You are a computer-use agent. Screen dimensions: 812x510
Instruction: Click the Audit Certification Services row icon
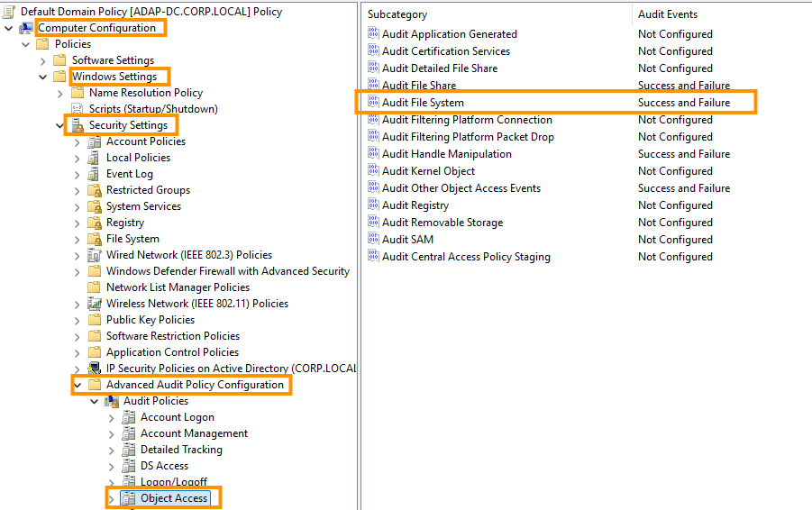[373, 50]
